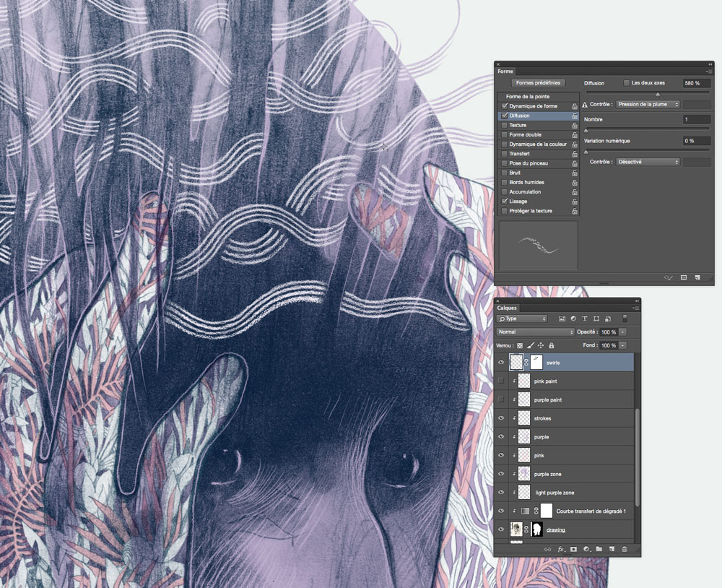Filter layers by smart object type
722x588 pixels.
pyautogui.click(x=608, y=319)
